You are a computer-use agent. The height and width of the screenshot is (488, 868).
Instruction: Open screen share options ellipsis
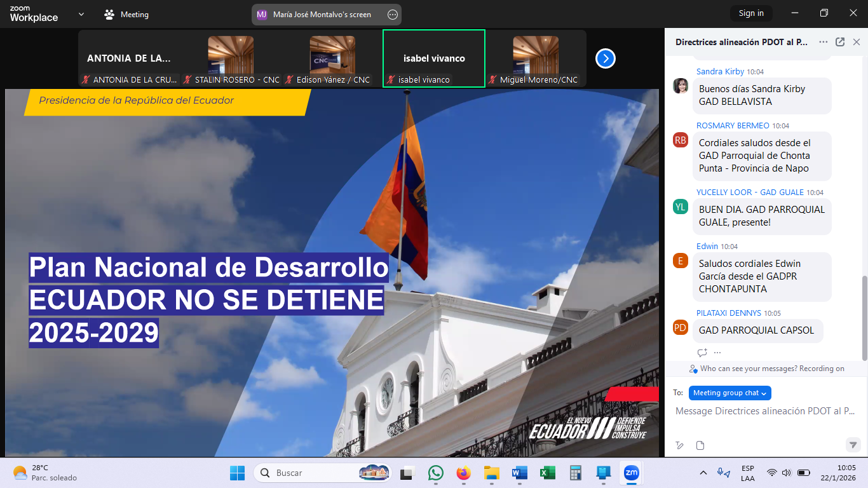pyautogui.click(x=393, y=15)
